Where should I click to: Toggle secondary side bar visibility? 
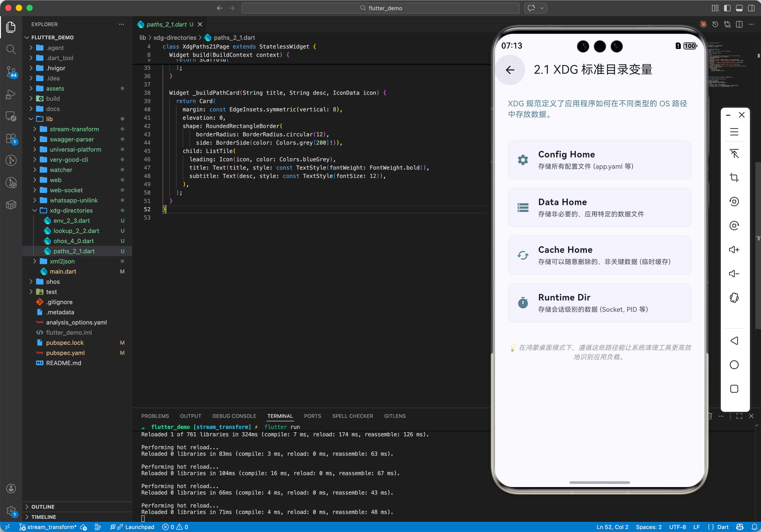point(751,8)
